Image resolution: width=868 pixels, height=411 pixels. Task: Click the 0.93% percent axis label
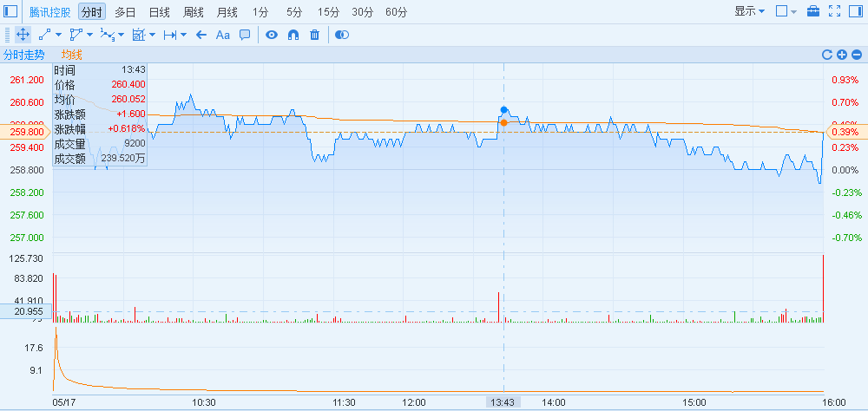coord(845,81)
